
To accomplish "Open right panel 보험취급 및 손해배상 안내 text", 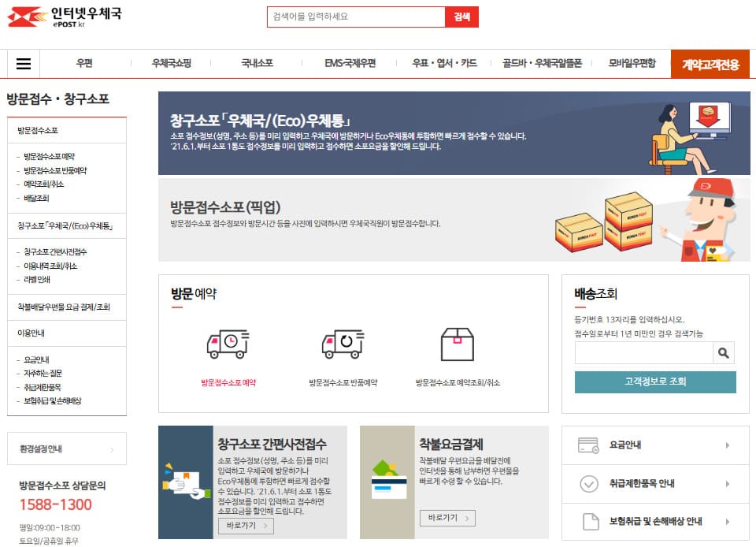I will (656, 522).
